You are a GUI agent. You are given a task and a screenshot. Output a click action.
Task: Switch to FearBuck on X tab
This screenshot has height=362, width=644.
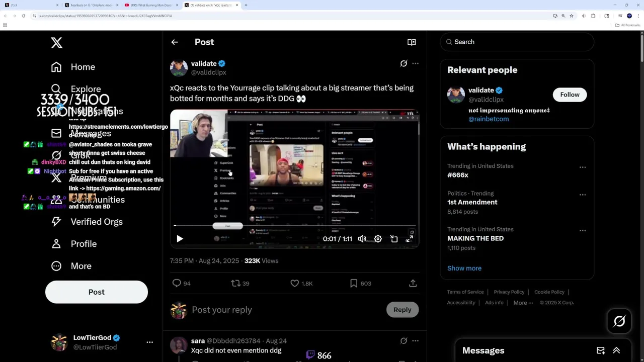point(92,5)
